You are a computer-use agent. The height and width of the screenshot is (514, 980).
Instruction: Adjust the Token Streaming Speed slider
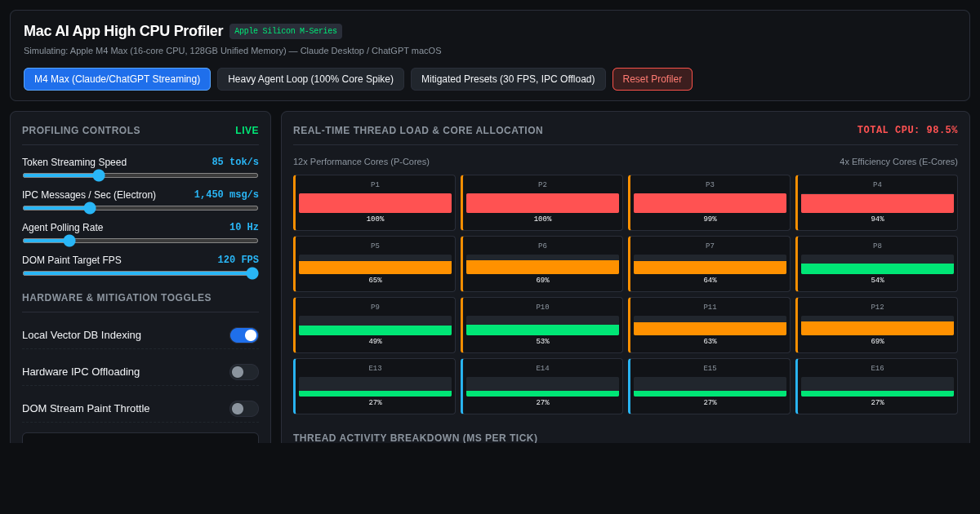[140, 175]
